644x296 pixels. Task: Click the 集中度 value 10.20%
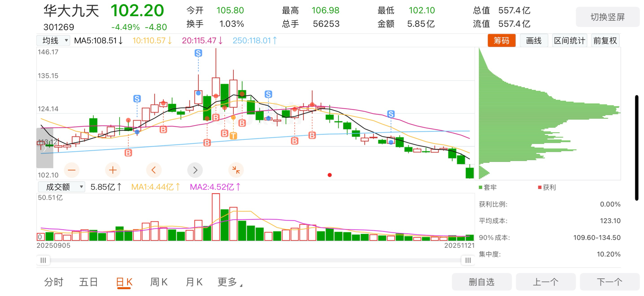click(x=609, y=254)
